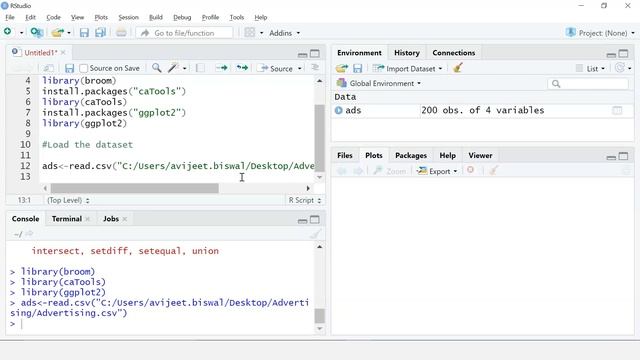Image resolution: width=640 pixels, height=360 pixels.
Task: Expand the Global Environment dropdown
Action: 379,83
